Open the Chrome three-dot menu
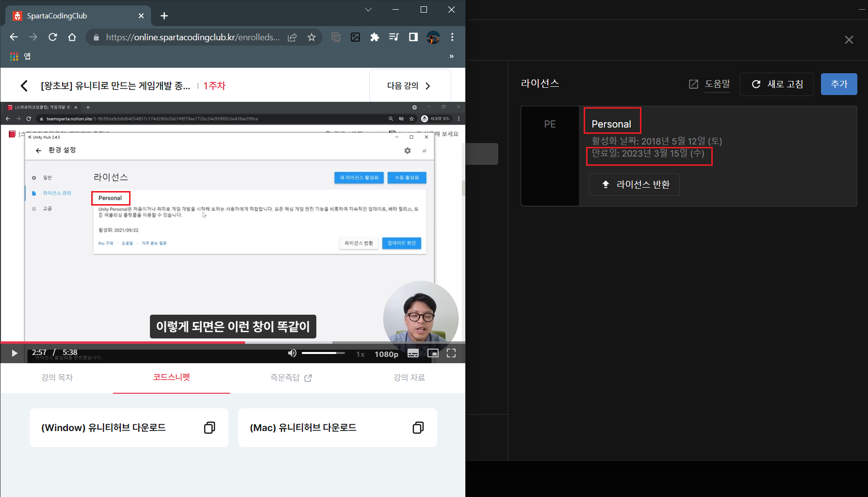The width and height of the screenshot is (868, 497). point(452,37)
